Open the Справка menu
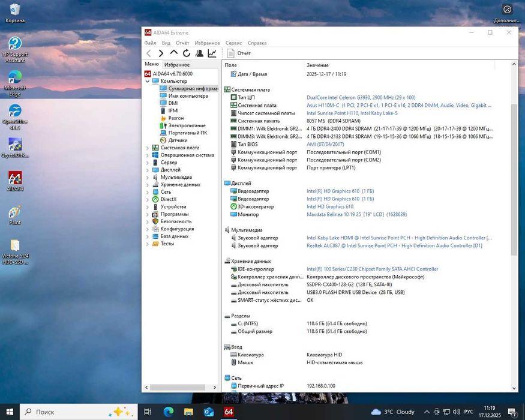 (x=257, y=43)
